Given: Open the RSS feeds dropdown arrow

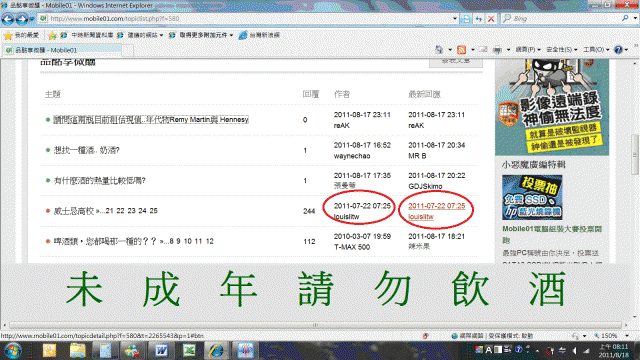Looking at the screenshot, I should 473,50.
